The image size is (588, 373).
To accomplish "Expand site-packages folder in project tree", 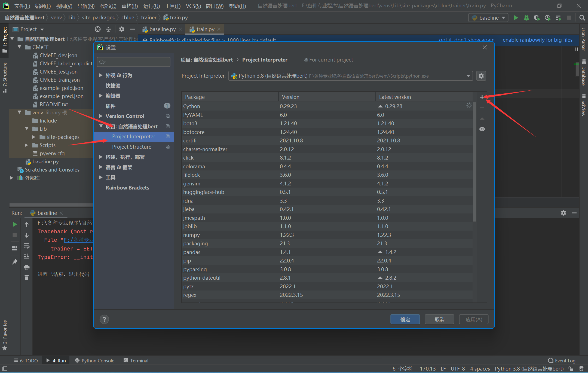I will (x=34, y=137).
